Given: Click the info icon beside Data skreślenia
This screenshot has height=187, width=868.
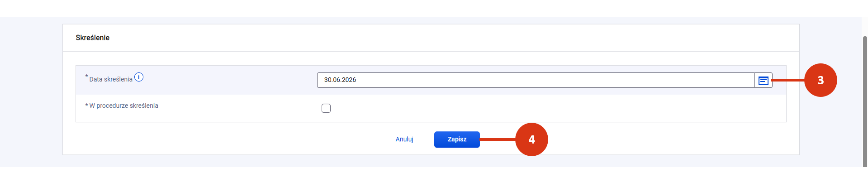Looking at the screenshot, I should (139, 77).
